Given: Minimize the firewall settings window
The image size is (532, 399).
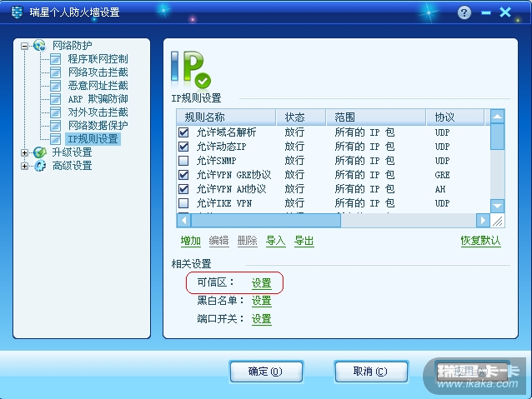Looking at the screenshot, I should (486, 12).
